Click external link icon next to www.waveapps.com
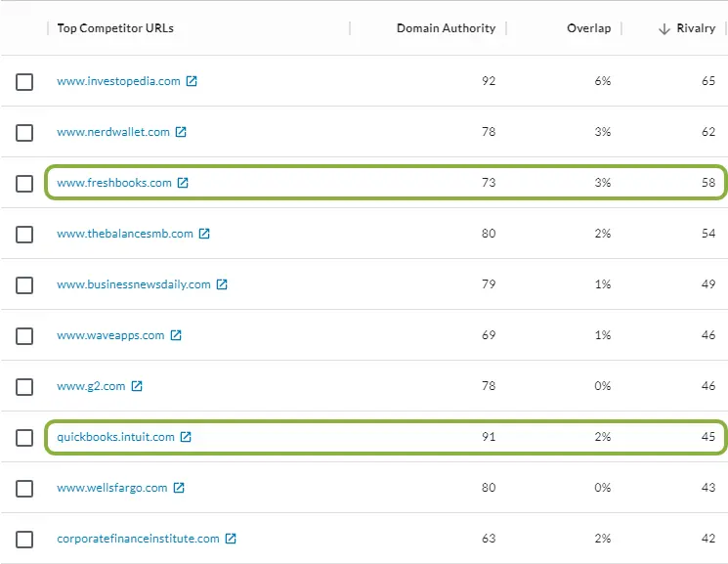728x564 pixels. coord(176,335)
